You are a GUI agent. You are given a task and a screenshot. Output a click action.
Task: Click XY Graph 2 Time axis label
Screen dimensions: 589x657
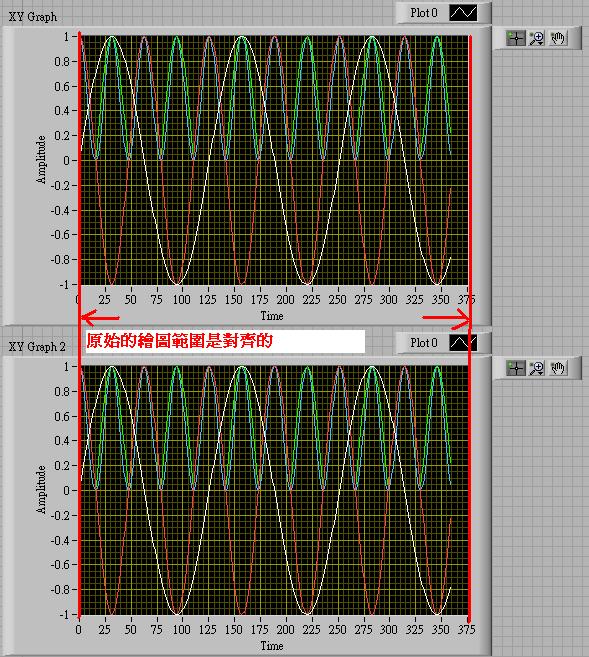pos(272,646)
